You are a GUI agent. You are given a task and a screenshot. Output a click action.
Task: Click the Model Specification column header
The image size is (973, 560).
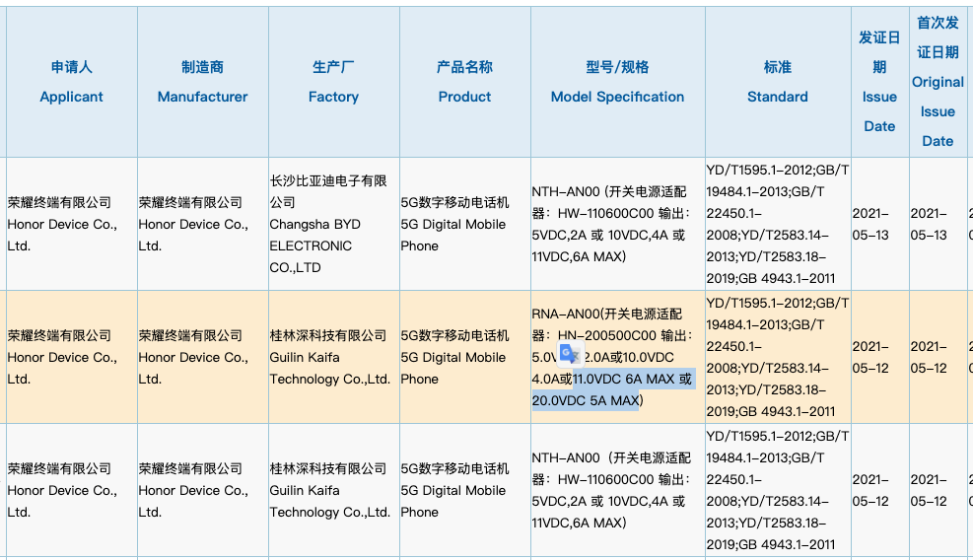click(617, 82)
